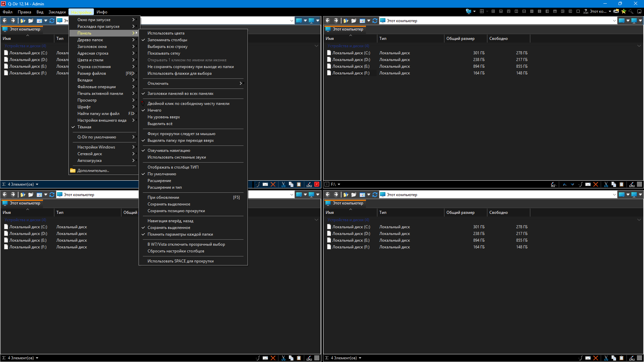The width and height of the screenshot is (644, 362).
Task: Click the network globe computer icon
Action: point(469,11)
